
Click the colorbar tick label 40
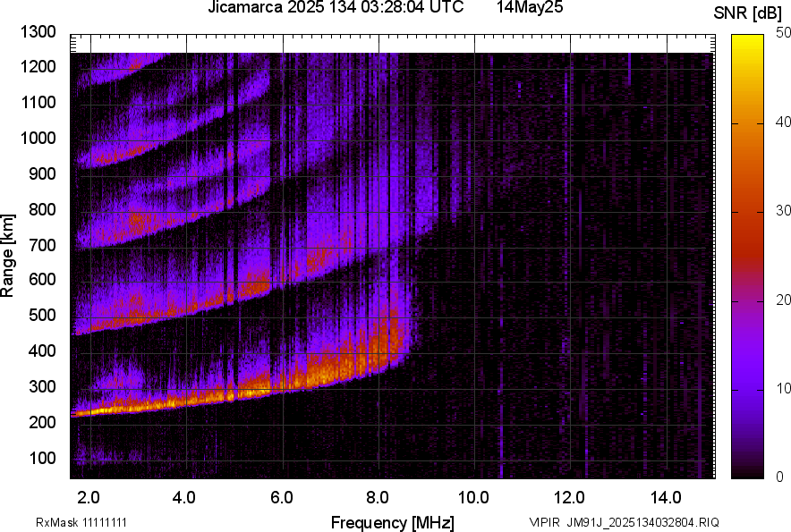[x=783, y=122]
